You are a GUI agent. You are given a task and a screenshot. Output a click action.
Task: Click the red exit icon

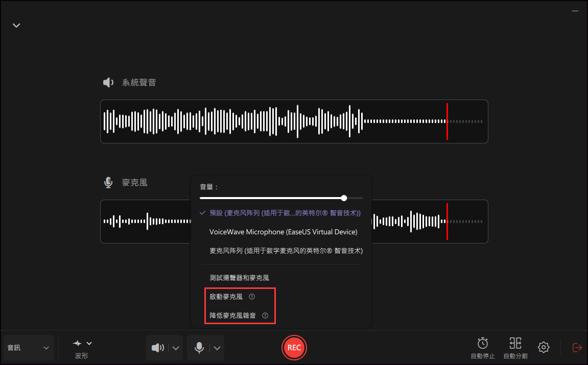point(577,348)
